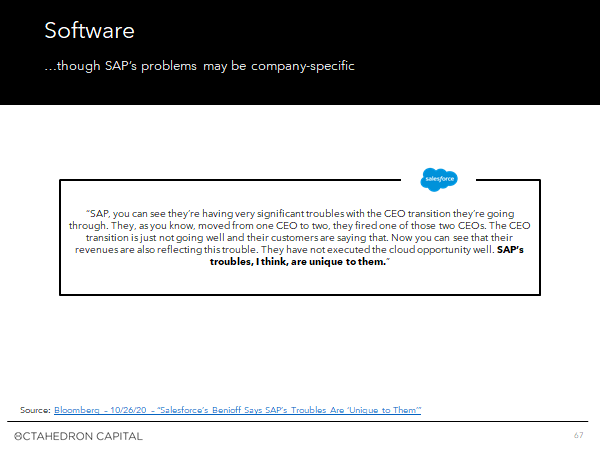Screen dimensions: 600x450
Task: Click quote line starting 'transition is just not going well'
Action: click(x=300, y=238)
